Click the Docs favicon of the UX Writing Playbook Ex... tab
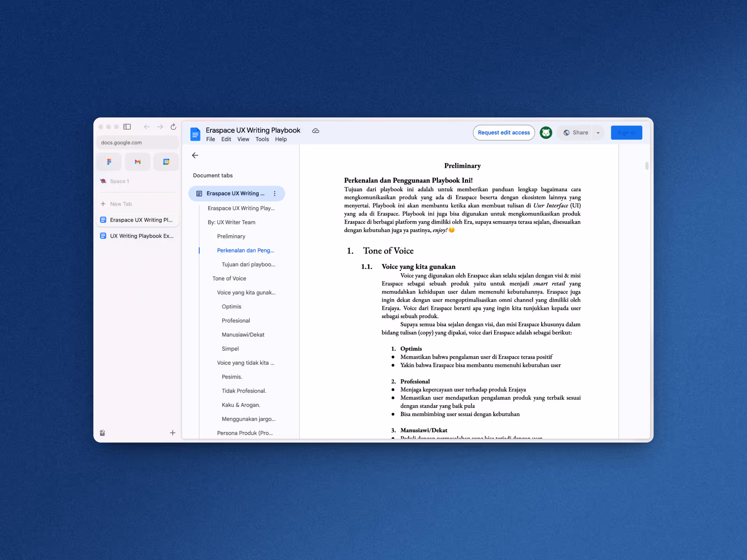This screenshot has height=560, width=747. point(103,236)
